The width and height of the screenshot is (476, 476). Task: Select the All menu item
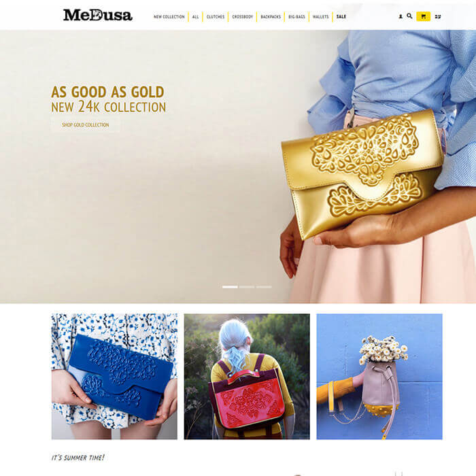[196, 17]
